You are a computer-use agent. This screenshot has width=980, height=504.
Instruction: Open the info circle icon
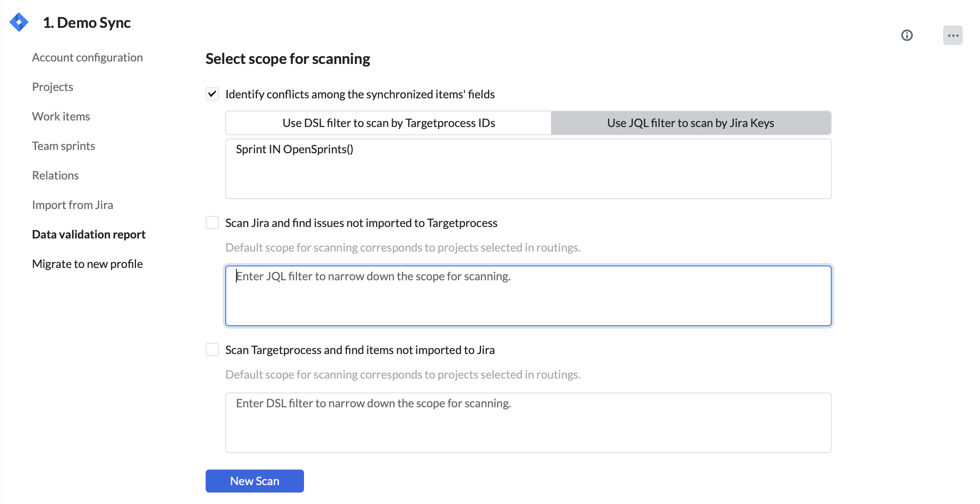[907, 35]
